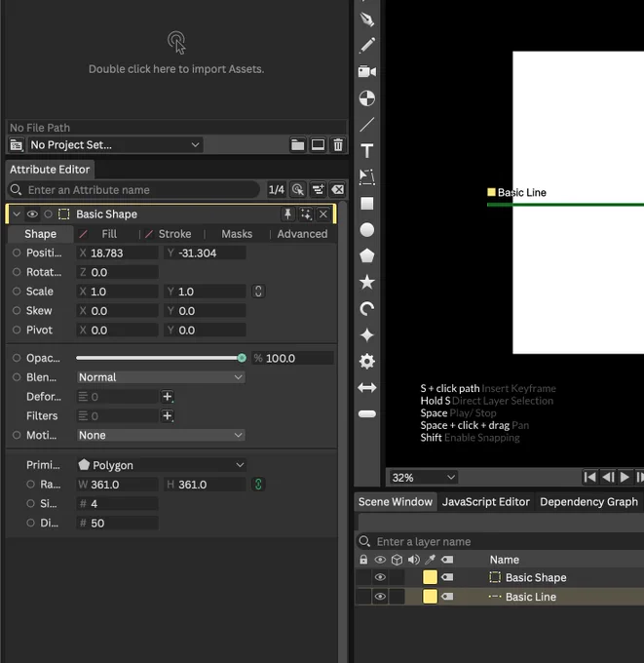Select the Ellipse shape tool
The height and width of the screenshot is (663, 644).
tap(366, 230)
